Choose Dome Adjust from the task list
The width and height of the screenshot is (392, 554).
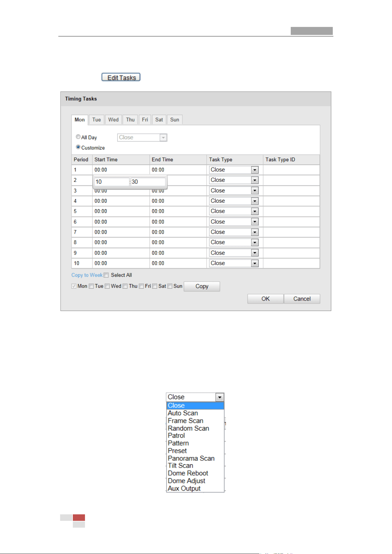click(195, 481)
